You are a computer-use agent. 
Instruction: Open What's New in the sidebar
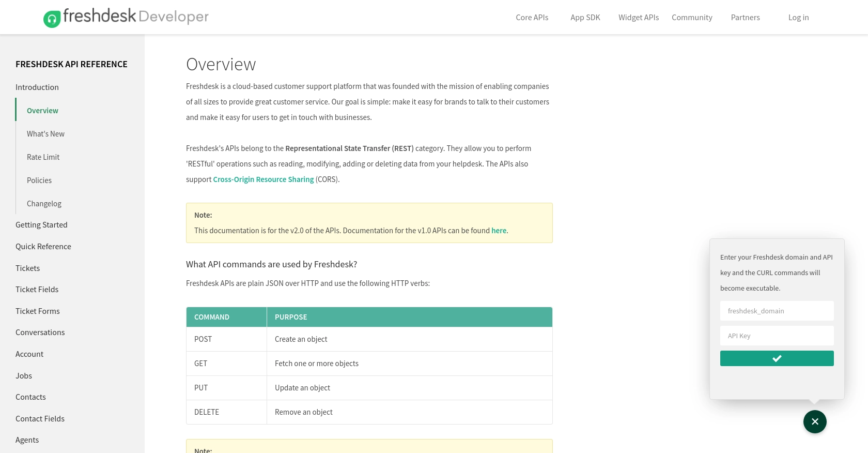click(45, 134)
